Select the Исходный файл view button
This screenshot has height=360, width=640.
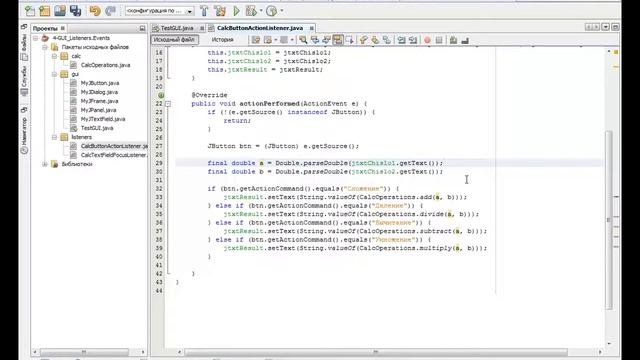174,40
